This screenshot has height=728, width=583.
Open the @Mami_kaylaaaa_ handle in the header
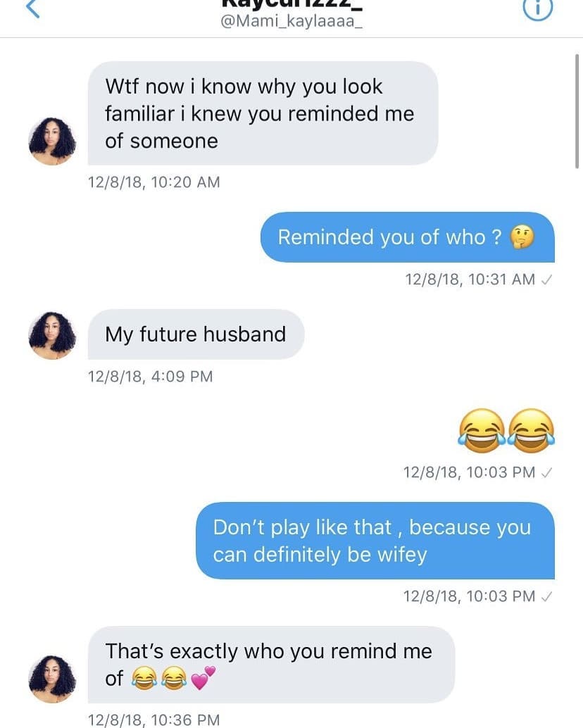click(x=291, y=21)
